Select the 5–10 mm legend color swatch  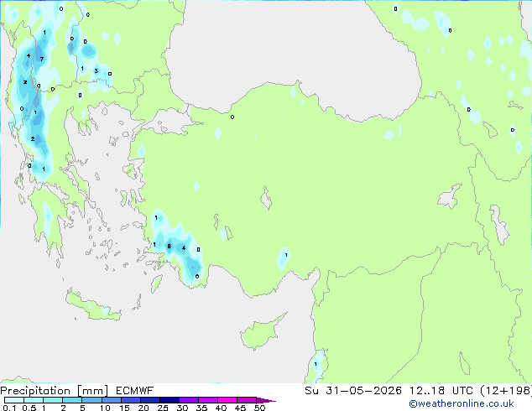point(91,400)
